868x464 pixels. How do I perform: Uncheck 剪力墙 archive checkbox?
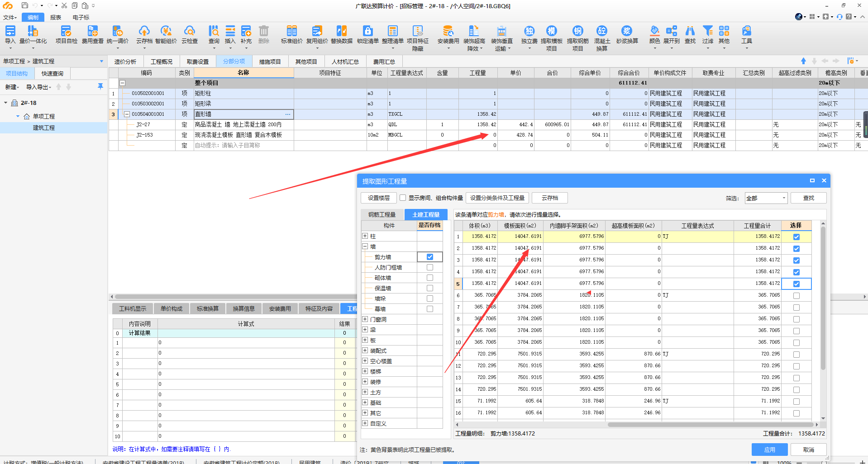(x=430, y=257)
